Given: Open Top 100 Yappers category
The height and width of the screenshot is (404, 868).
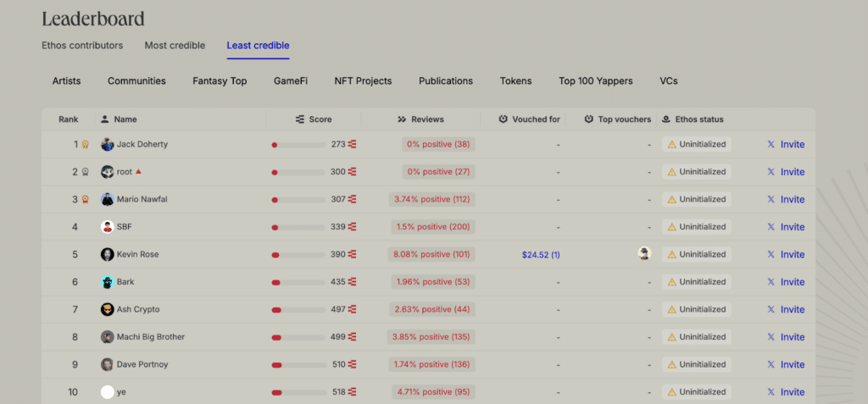Looking at the screenshot, I should (596, 80).
